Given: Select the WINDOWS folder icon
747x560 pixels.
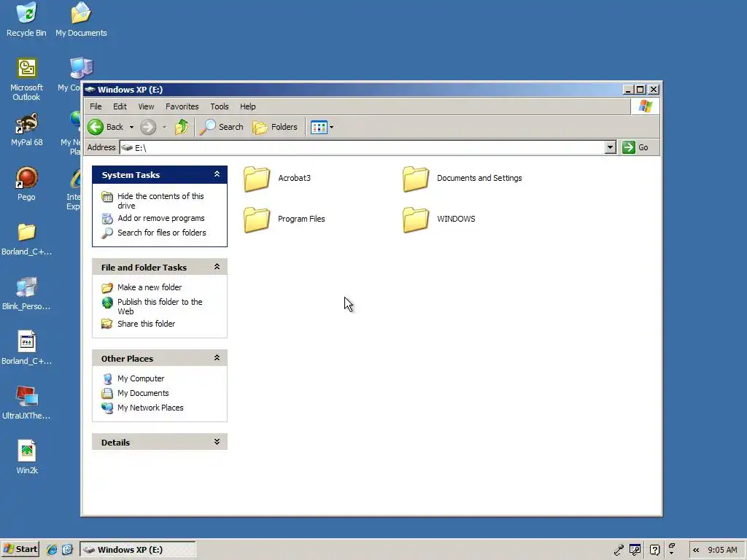Looking at the screenshot, I should click(x=415, y=219).
